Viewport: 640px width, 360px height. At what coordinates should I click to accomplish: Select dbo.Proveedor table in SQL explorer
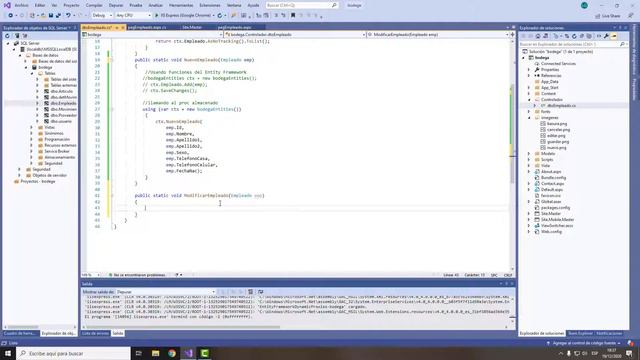coord(63,116)
